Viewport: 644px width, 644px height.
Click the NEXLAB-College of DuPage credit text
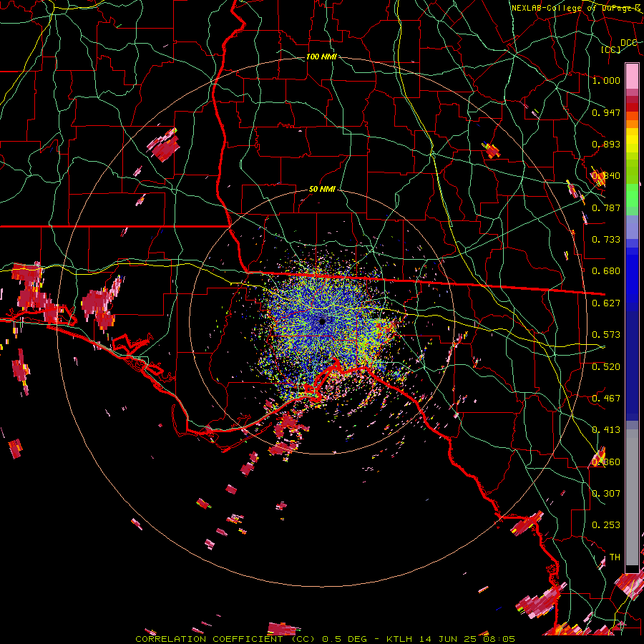point(575,8)
